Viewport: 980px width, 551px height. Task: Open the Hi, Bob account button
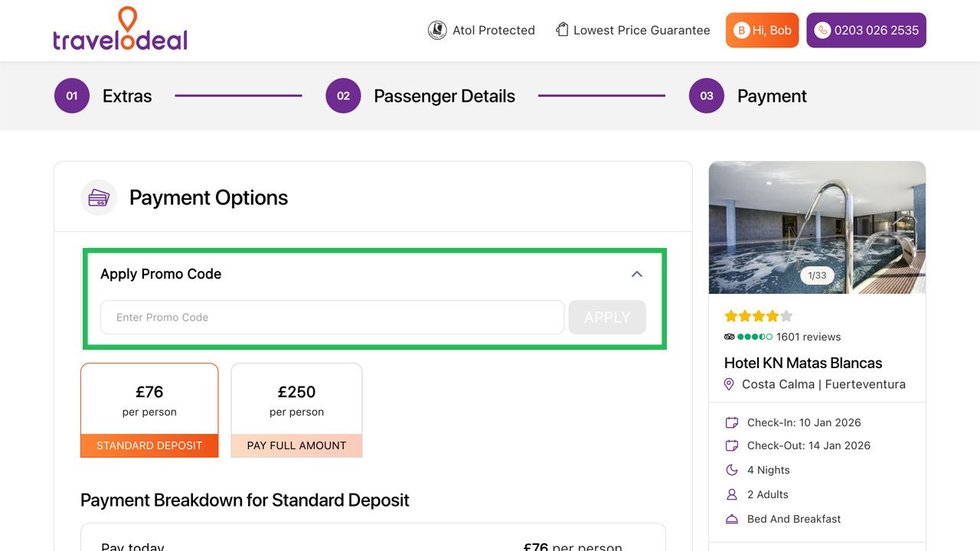762,30
